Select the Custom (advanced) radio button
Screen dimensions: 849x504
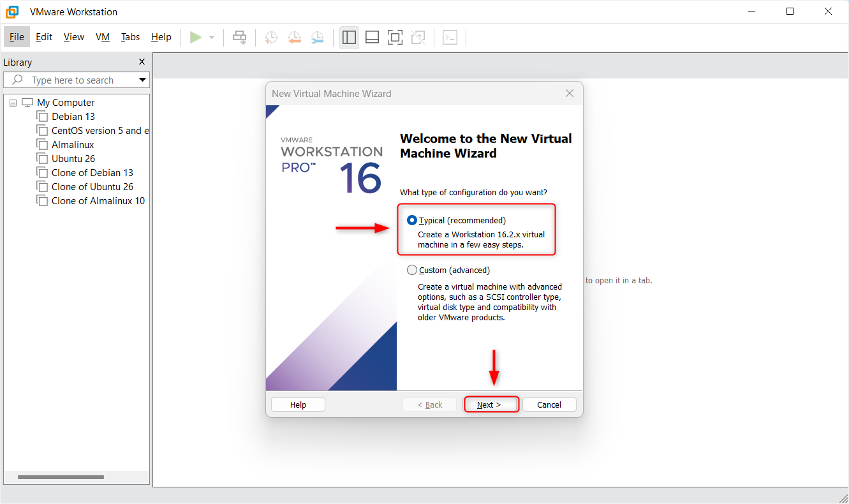coord(412,270)
